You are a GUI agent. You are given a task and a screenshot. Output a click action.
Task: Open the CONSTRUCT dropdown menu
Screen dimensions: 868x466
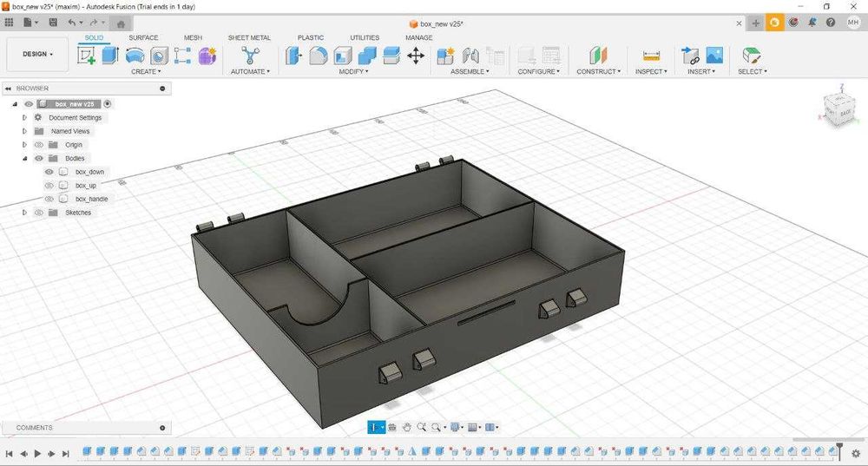[598, 72]
